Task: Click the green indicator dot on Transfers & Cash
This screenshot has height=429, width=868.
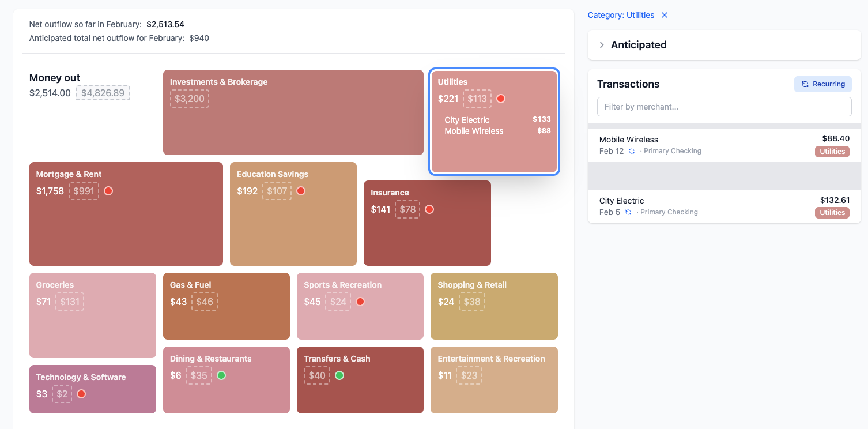Action: point(339,375)
